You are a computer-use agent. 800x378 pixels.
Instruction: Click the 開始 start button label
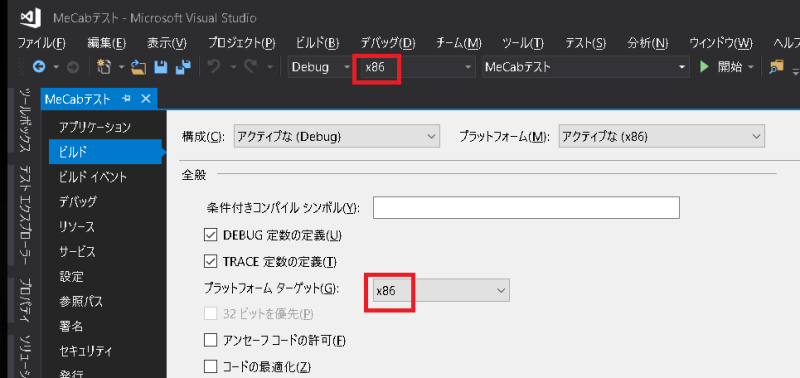[x=730, y=67]
